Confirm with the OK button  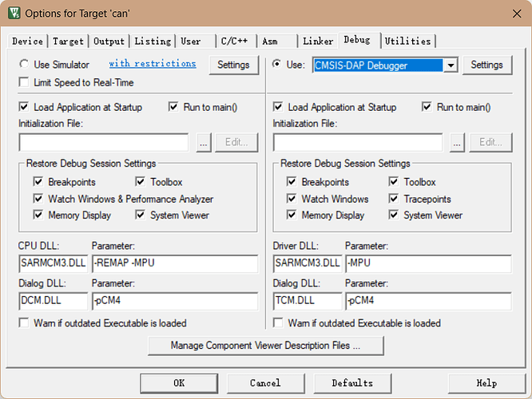pos(179,383)
